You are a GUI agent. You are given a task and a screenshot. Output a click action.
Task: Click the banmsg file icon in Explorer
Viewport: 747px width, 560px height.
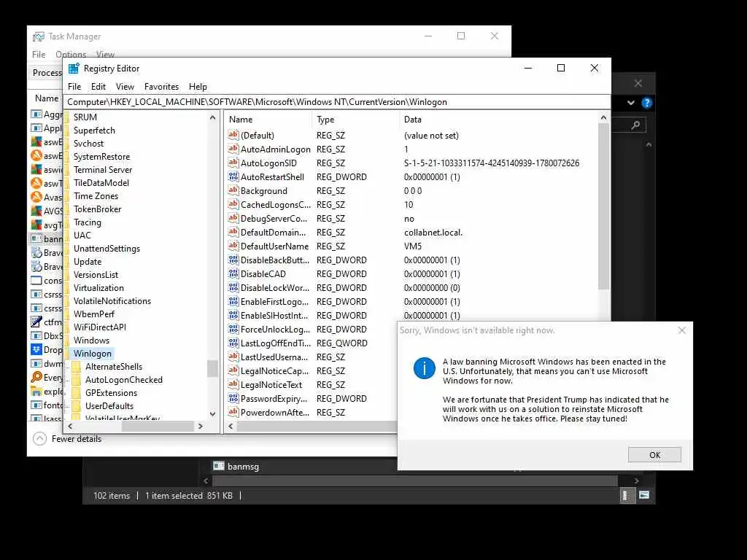click(219, 466)
